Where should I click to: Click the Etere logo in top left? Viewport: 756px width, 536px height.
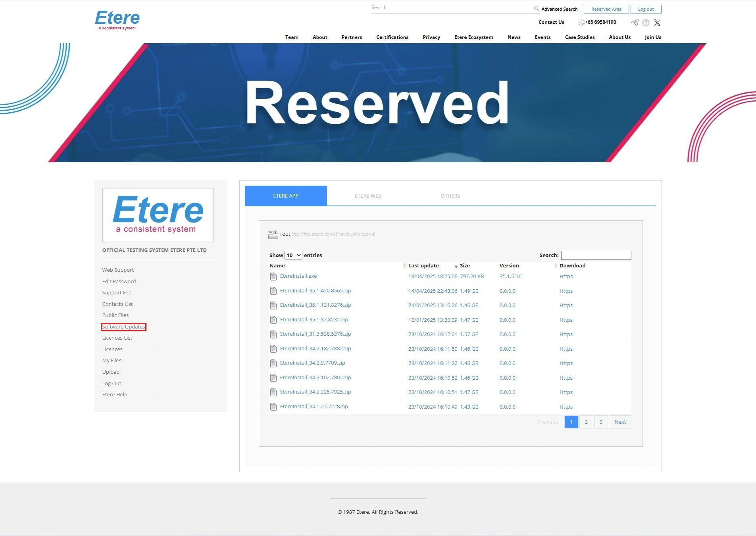coord(117,20)
